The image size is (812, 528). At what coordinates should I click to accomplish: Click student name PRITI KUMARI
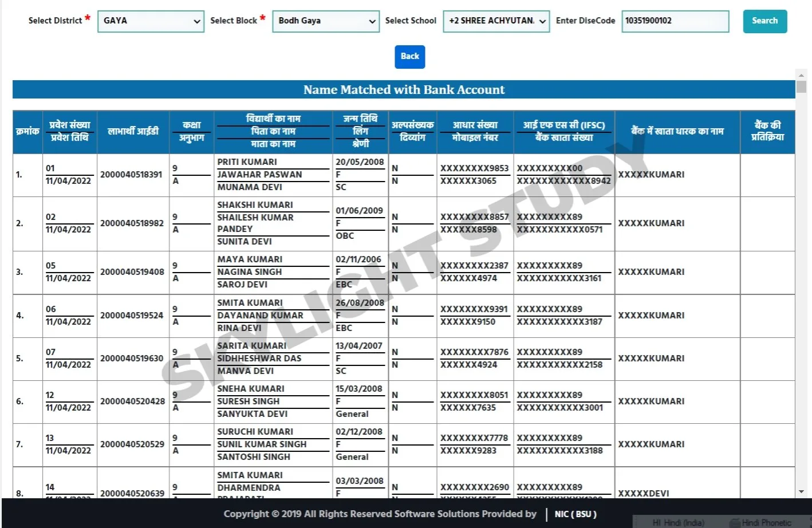coord(247,162)
